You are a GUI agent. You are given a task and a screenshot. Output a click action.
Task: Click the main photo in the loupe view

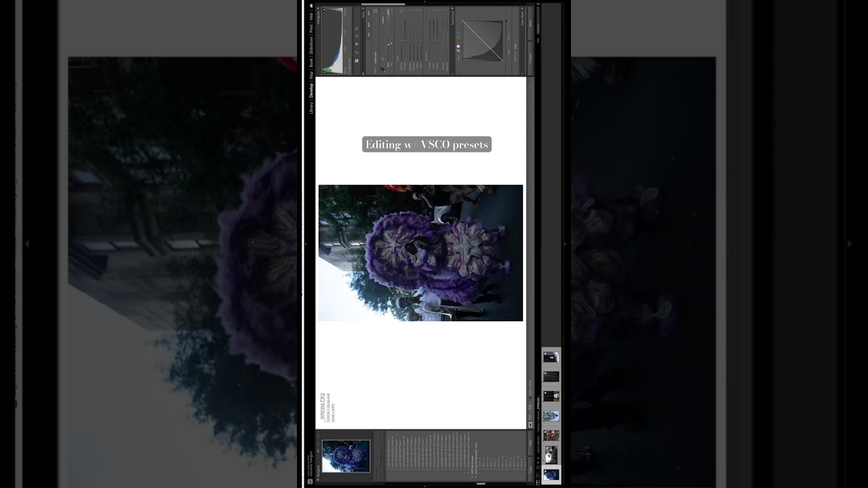pyautogui.click(x=420, y=253)
